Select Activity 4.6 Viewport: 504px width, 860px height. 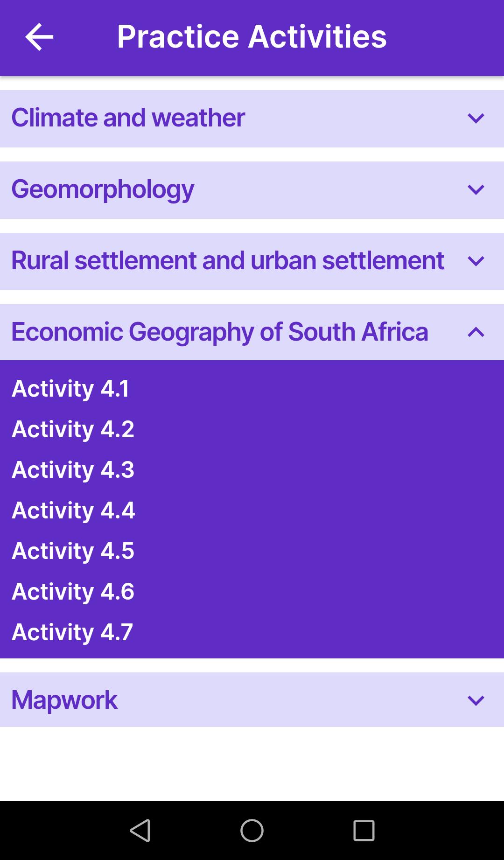73,592
